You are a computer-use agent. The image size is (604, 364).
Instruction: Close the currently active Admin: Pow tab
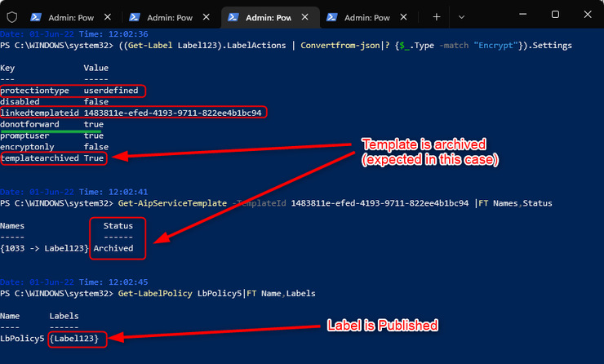[x=304, y=17]
